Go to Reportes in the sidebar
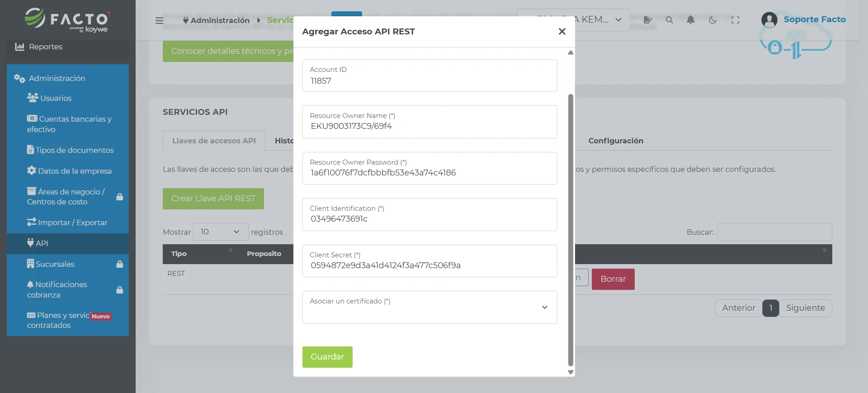This screenshot has width=868, height=393. pos(68,47)
